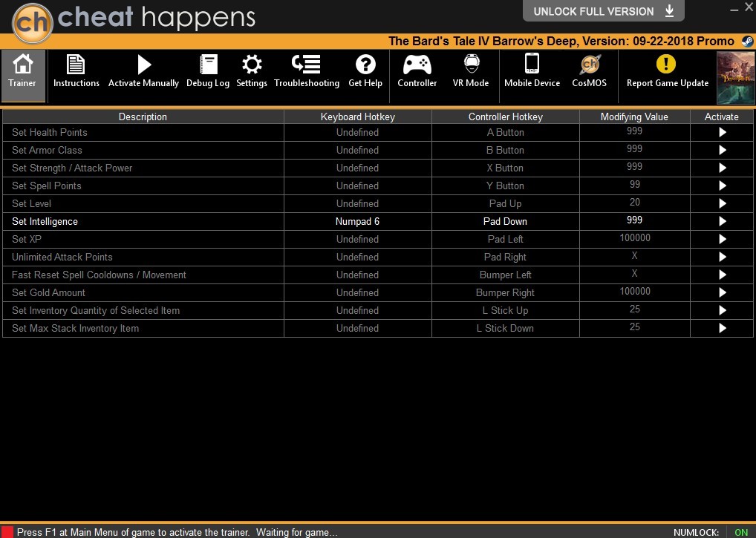The width and height of the screenshot is (756, 538).
Task: Select Set Gold Amount description
Action: [x=49, y=293]
